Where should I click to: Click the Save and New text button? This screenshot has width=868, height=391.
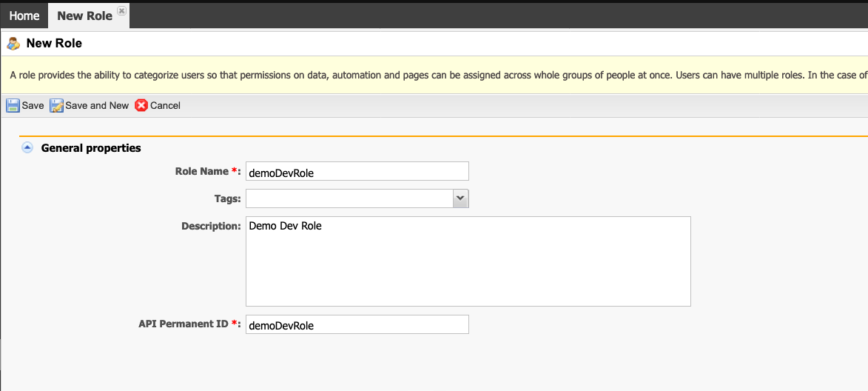coord(97,105)
